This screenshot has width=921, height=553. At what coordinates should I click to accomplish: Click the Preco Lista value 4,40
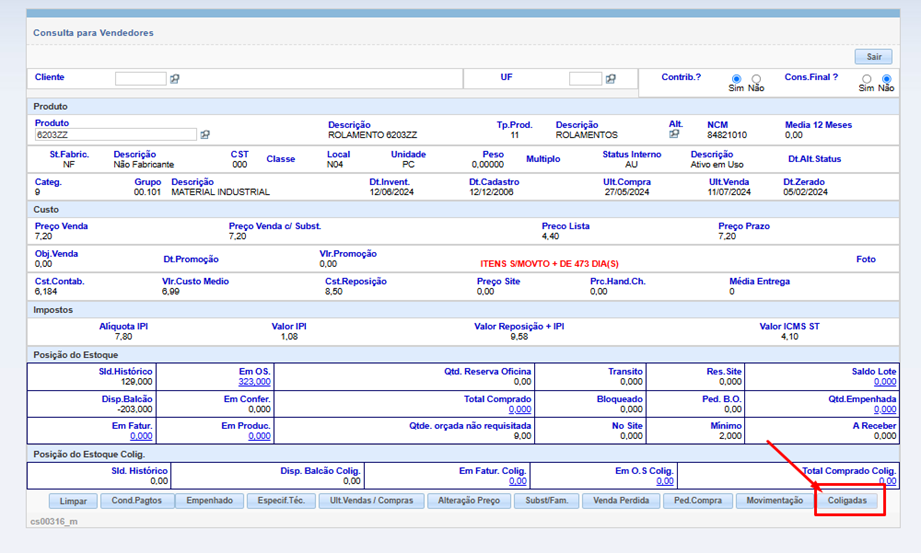click(x=550, y=236)
